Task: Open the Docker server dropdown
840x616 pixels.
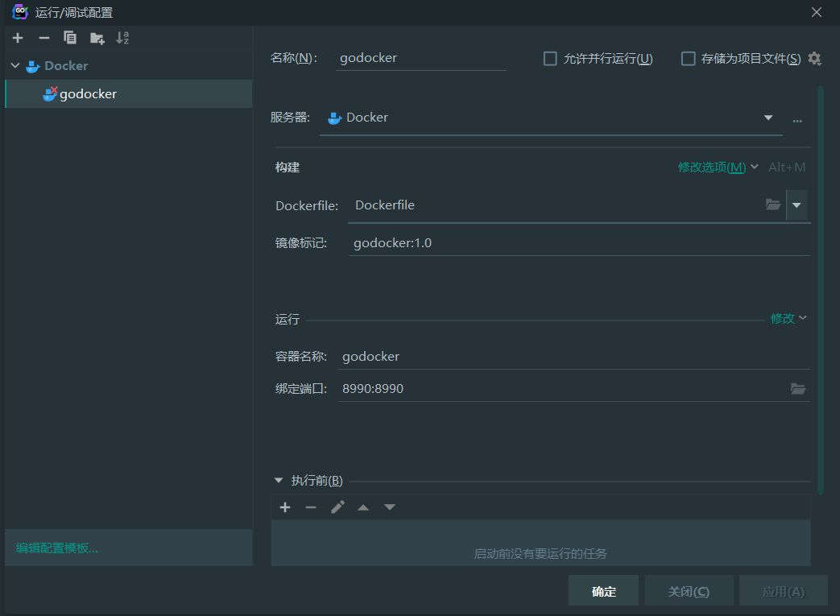Action: 768,118
